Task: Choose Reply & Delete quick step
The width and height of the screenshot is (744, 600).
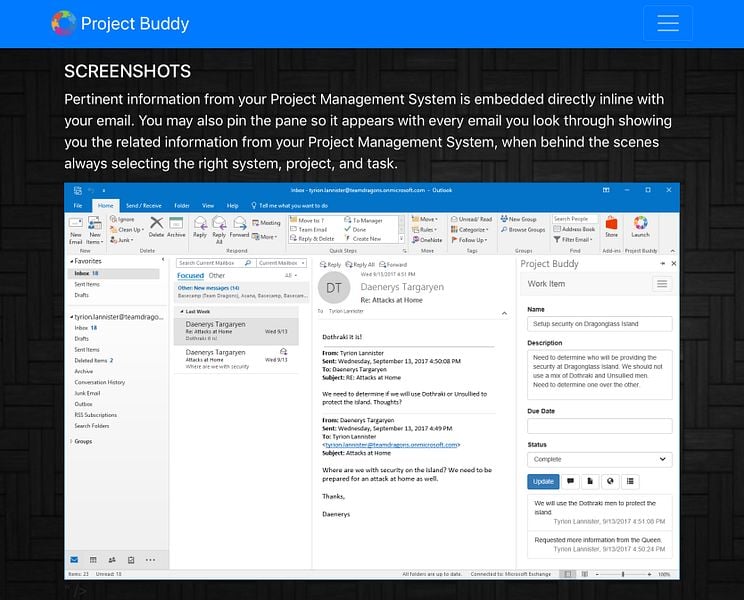Action: [312, 239]
